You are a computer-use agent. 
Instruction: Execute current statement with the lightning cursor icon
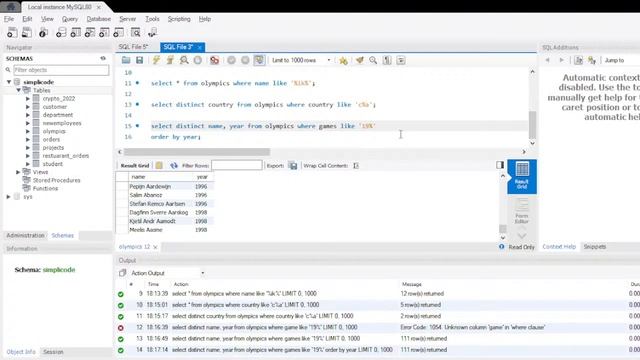click(170, 60)
